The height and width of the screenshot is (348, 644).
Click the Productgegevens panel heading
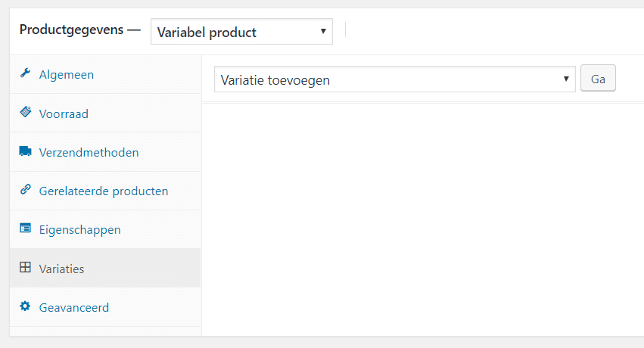pos(79,32)
